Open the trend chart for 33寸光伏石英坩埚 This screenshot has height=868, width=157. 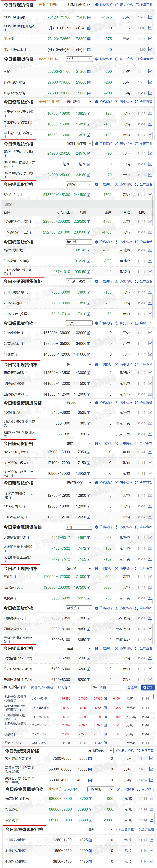(x=151, y=758)
